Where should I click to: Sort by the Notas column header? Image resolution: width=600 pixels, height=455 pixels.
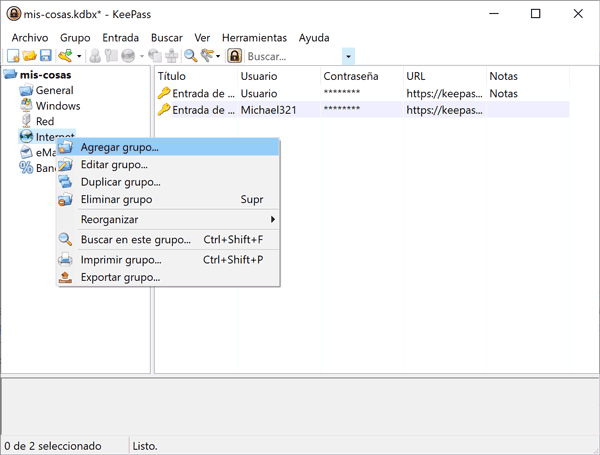[x=528, y=76]
